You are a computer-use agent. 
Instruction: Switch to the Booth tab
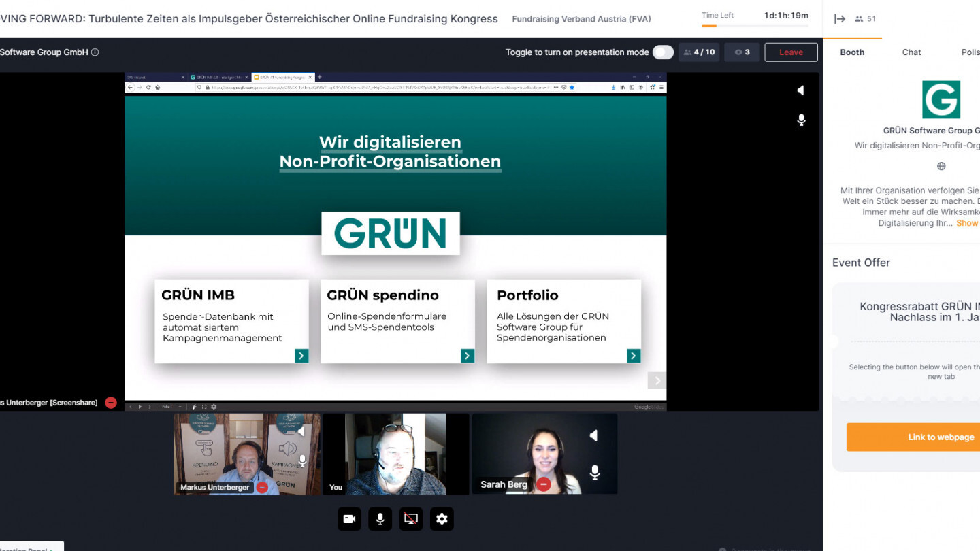pos(852,52)
